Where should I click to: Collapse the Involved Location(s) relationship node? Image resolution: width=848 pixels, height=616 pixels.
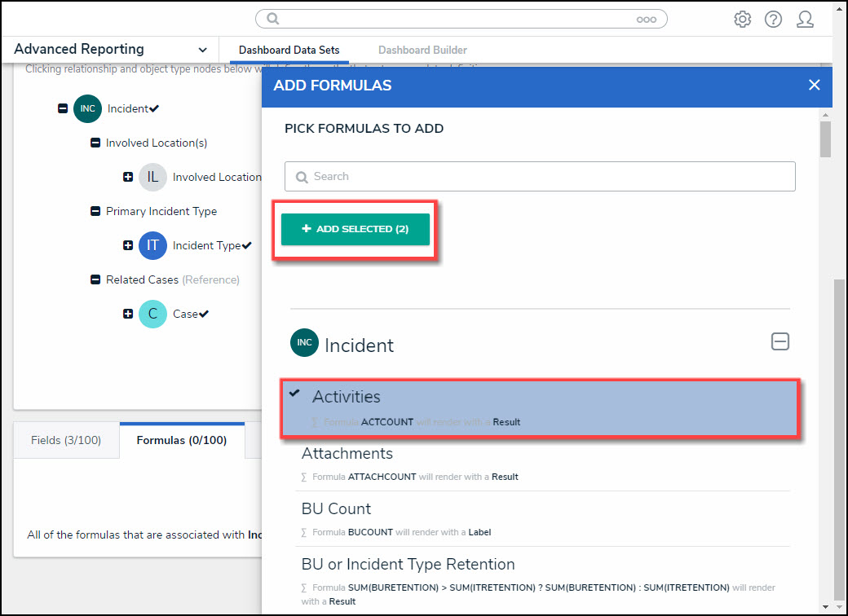pos(95,143)
